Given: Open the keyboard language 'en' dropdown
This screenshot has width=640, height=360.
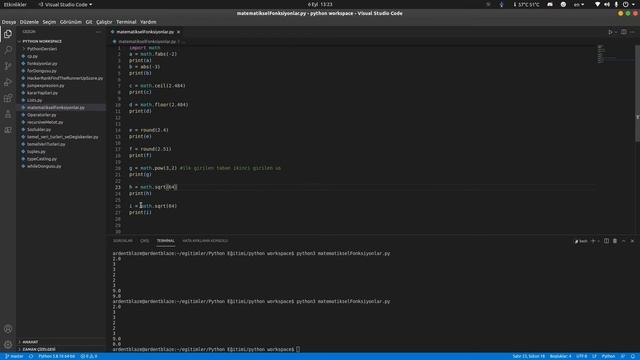Looking at the screenshot, I should click(x=579, y=4).
